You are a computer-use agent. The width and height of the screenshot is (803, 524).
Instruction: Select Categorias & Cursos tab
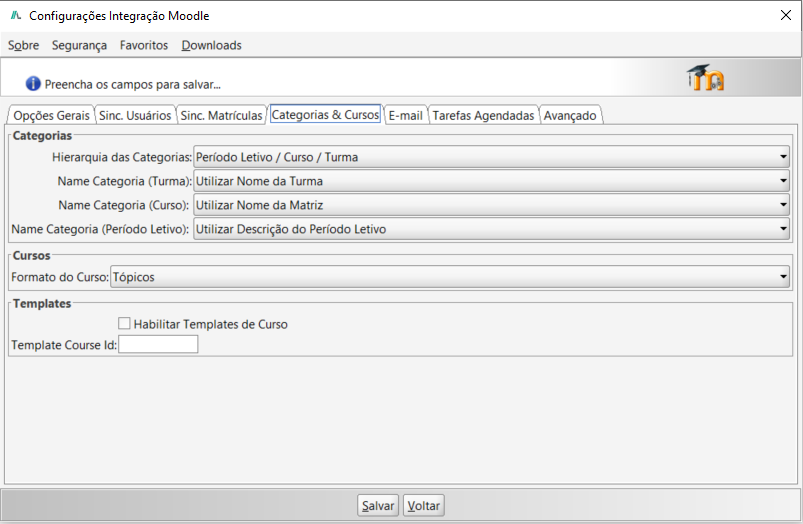[325, 114]
